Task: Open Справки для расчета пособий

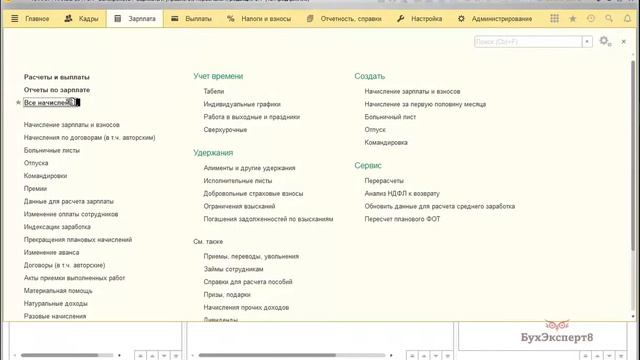Action: [x=248, y=282]
